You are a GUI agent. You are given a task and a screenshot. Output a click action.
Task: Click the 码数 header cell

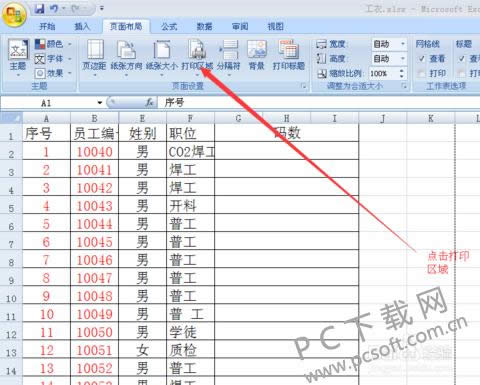287,133
